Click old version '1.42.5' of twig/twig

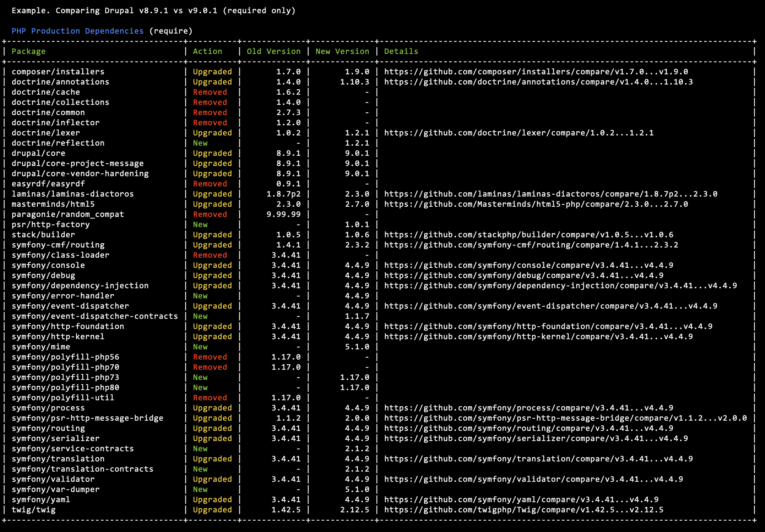click(286, 510)
